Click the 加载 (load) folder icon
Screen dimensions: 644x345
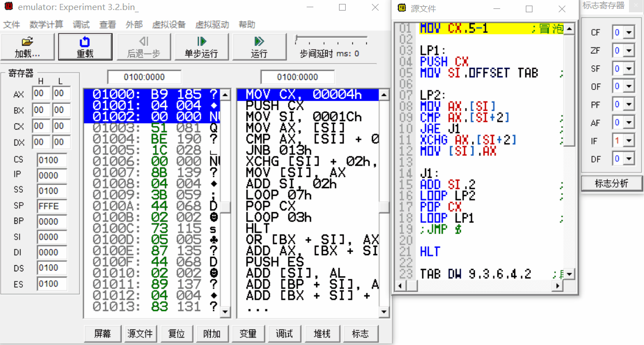point(27,42)
